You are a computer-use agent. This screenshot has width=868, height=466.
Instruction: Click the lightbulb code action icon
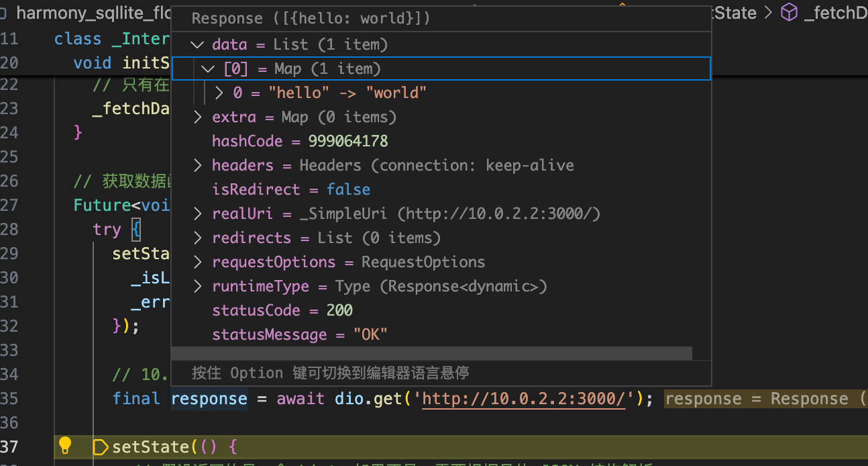coord(64,445)
